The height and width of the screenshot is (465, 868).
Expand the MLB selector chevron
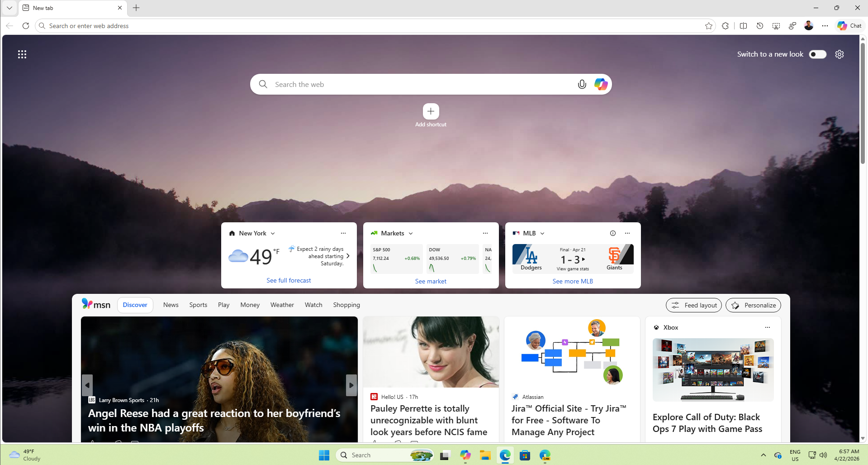542,233
